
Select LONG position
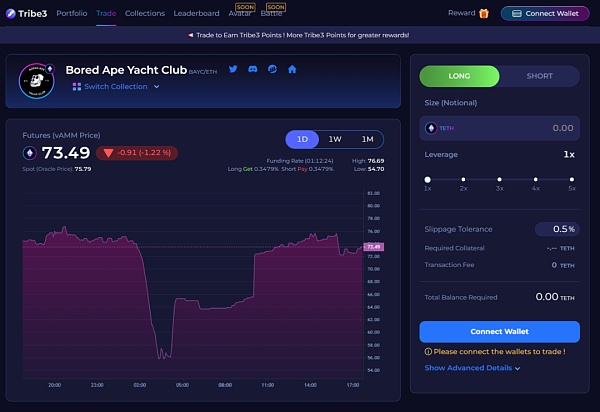click(459, 76)
